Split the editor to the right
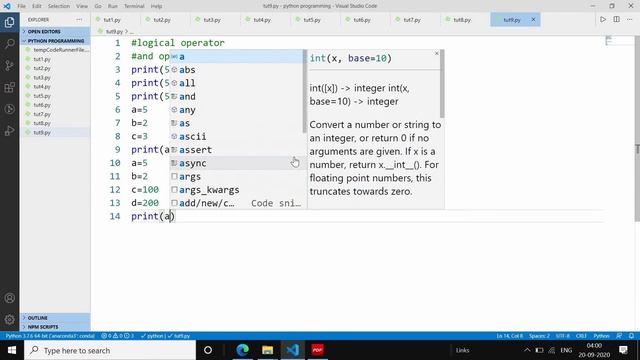 pyautogui.click(x=616, y=20)
